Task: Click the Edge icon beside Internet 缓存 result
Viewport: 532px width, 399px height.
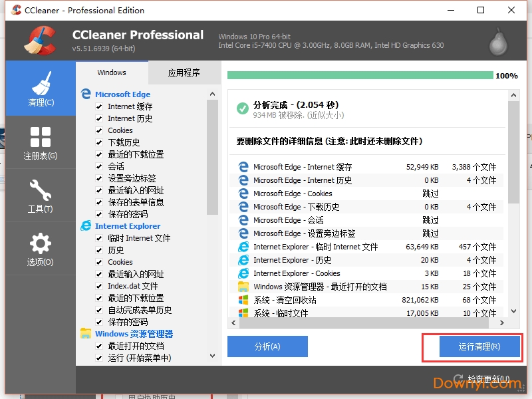Action: pyautogui.click(x=243, y=166)
